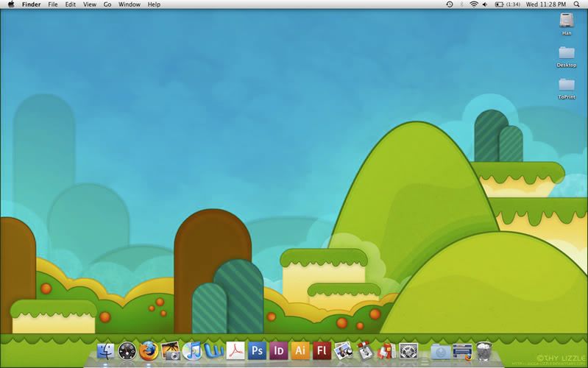Open InDesign (Id) from the dock
Image resolution: width=588 pixels, height=368 pixels.
click(x=279, y=351)
